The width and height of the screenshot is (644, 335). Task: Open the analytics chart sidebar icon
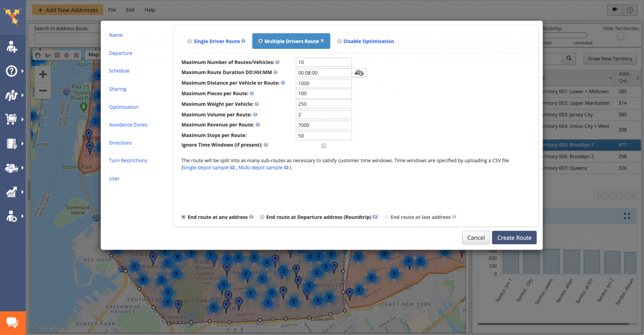click(x=12, y=192)
